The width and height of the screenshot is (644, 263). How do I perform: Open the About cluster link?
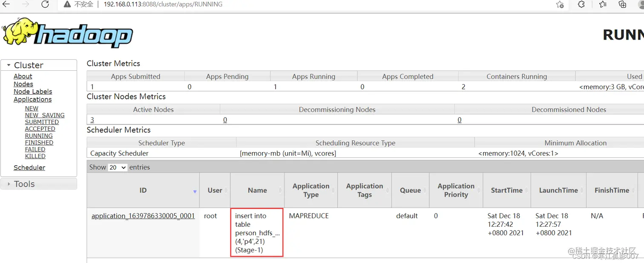click(23, 76)
